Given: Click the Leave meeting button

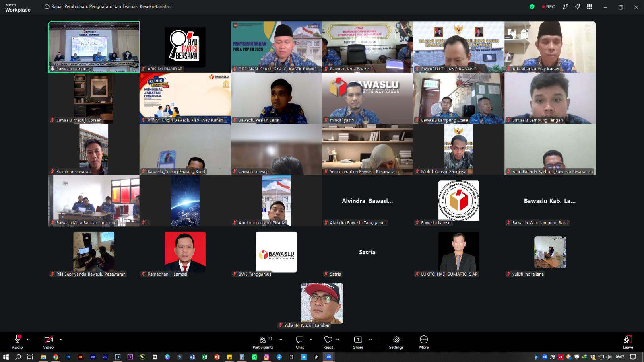Looking at the screenshot, I should coord(628,342).
